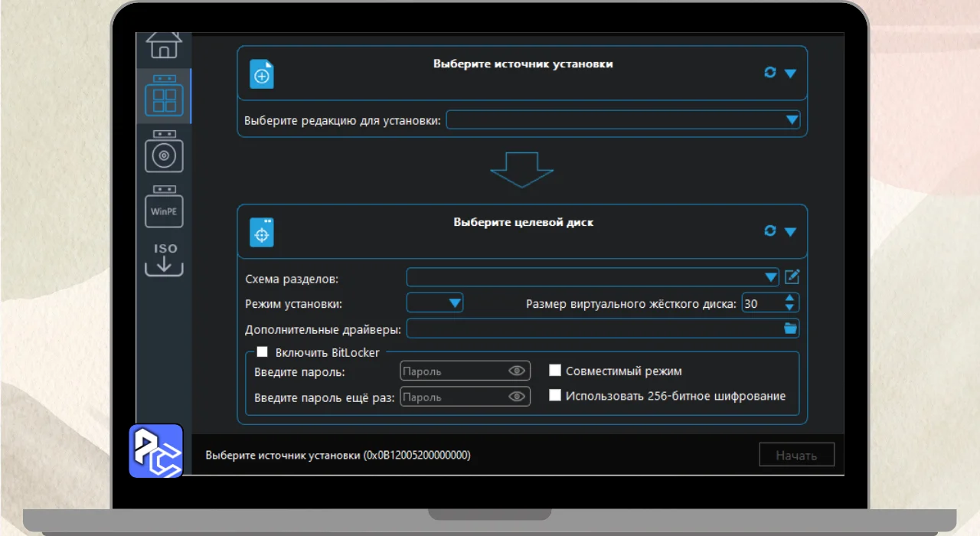Click the target disk icon
The width and height of the screenshot is (980, 536).
262,233
